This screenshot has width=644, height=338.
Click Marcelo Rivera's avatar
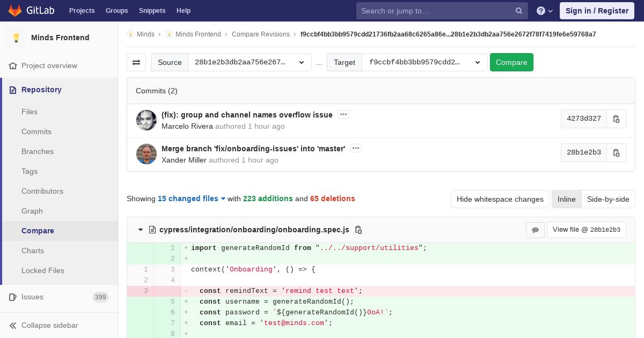click(147, 120)
